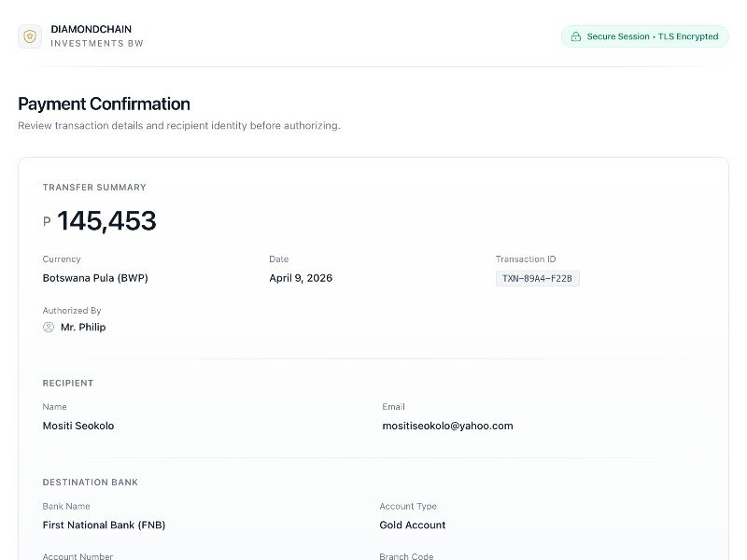The height and width of the screenshot is (560, 747).
Task: Click the authorizer name Mr. Philip
Action: click(x=83, y=328)
